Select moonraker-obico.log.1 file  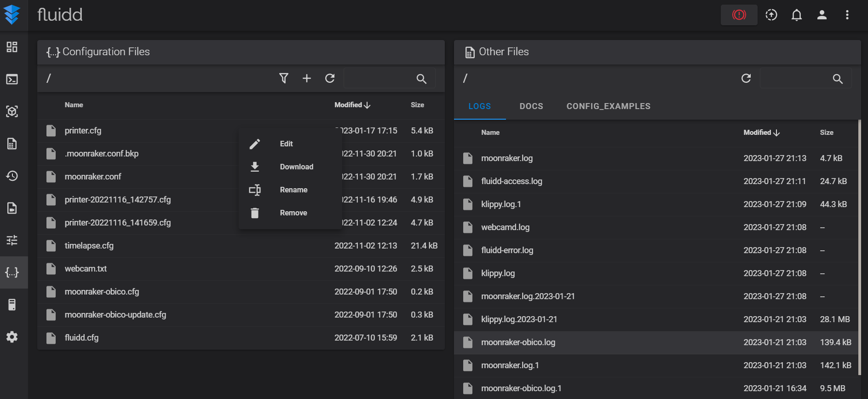(x=656, y=388)
